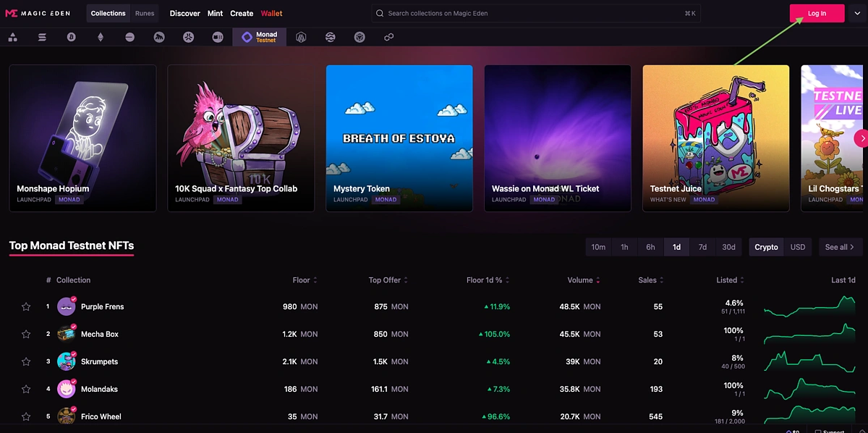Sort table by Volume column
Screen dimensions: 868x433
click(x=584, y=280)
